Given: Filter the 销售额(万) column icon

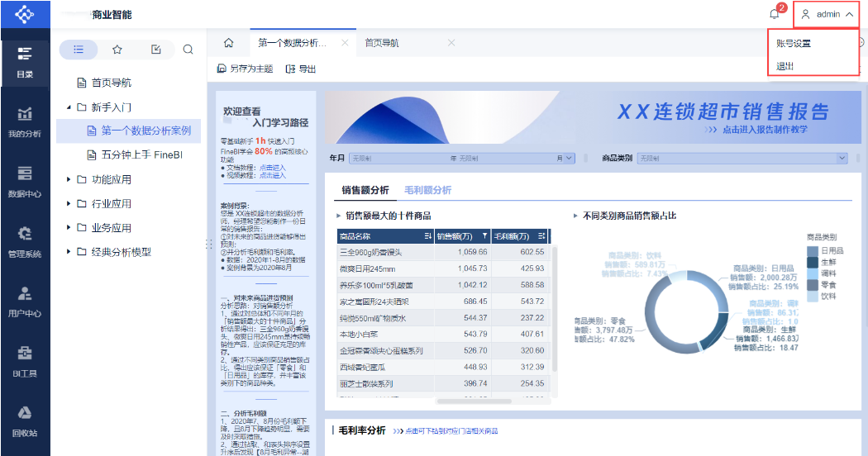Looking at the screenshot, I should 485,236.
